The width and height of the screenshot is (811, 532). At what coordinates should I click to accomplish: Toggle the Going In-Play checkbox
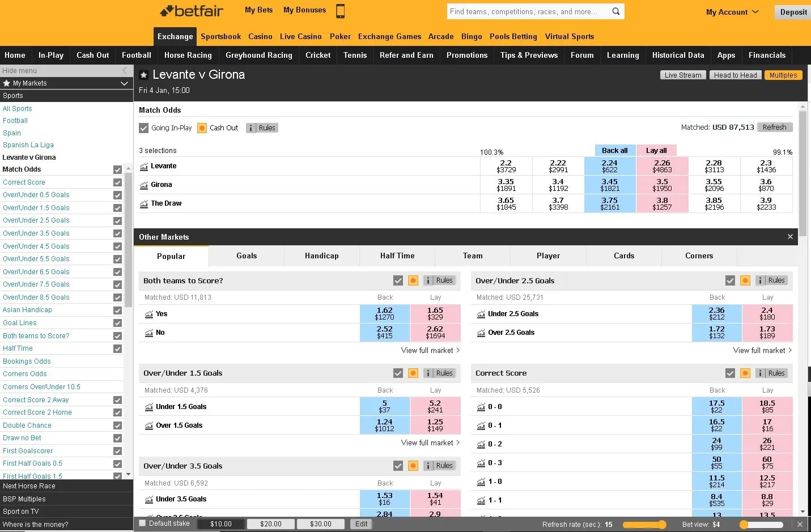tap(144, 128)
